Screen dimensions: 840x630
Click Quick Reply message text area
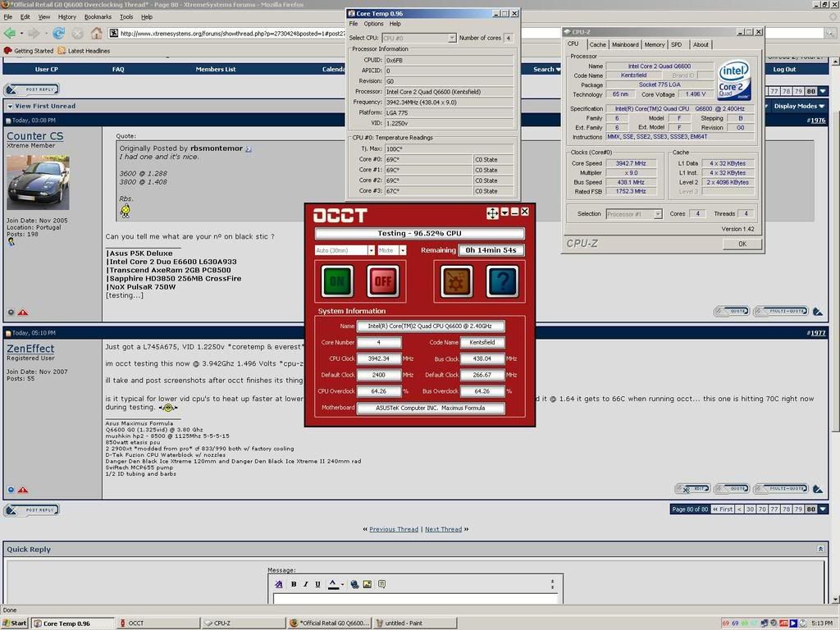coord(415,598)
